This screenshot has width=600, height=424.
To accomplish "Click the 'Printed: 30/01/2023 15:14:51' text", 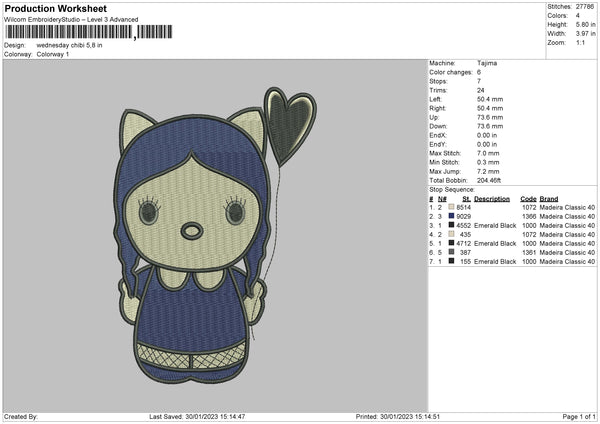I will point(398,417).
